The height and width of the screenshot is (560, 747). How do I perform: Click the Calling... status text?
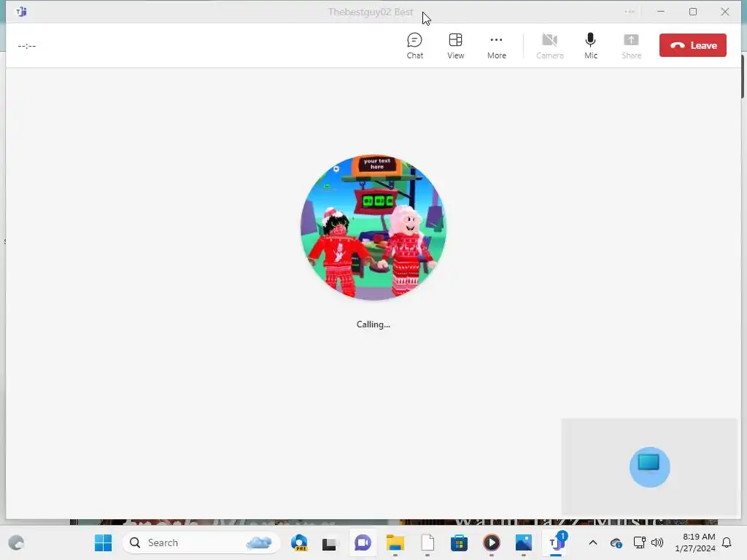coord(373,324)
